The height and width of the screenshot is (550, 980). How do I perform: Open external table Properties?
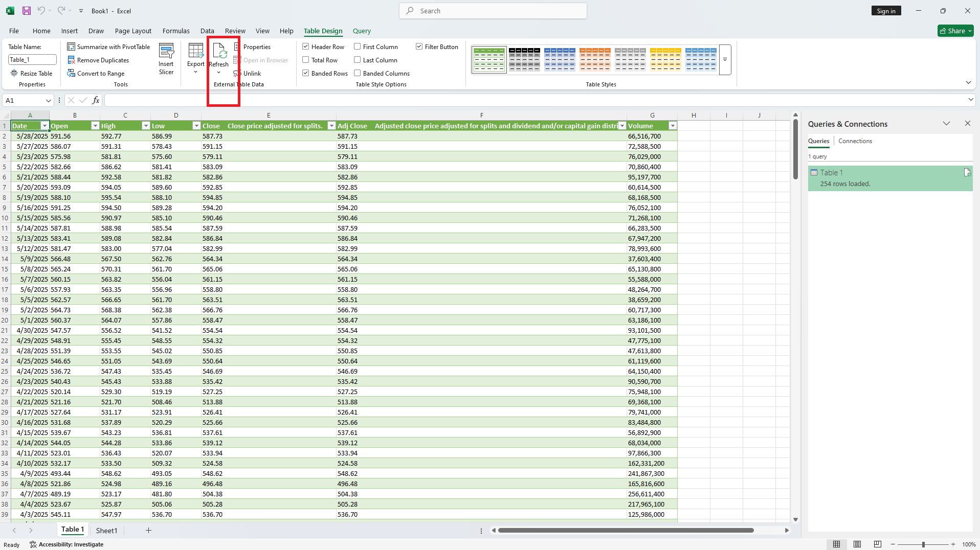[x=252, y=47]
